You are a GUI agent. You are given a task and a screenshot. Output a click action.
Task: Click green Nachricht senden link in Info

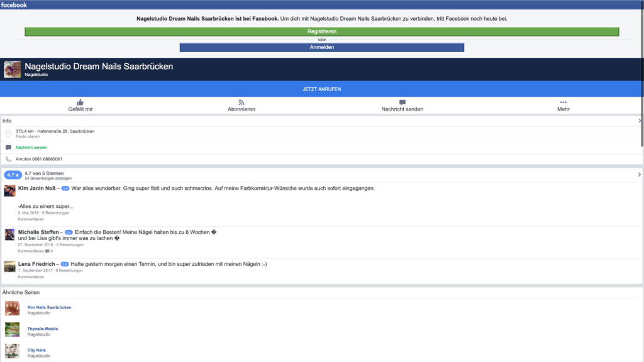click(x=31, y=148)
